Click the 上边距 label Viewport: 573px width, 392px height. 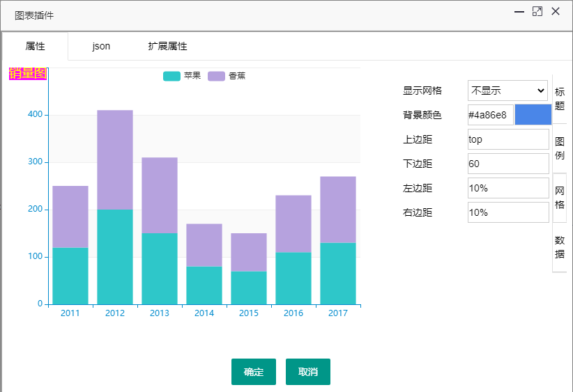pos(418,139)
